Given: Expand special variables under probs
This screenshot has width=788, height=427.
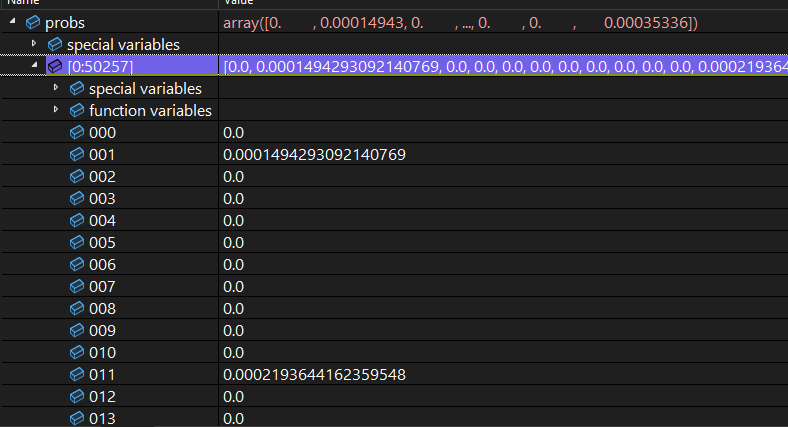Looking at the screenshot, I should pyautogui.click(x=34, y=44).
